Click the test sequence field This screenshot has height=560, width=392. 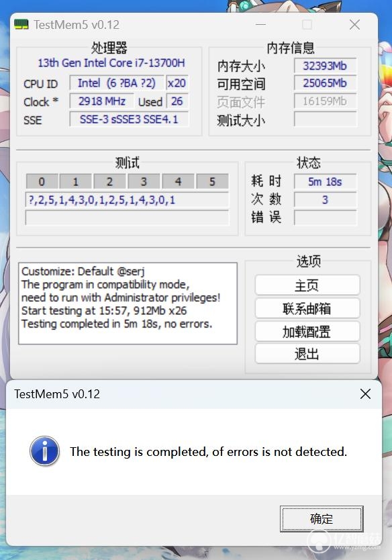pyautogui.click(x=127, y=199)
